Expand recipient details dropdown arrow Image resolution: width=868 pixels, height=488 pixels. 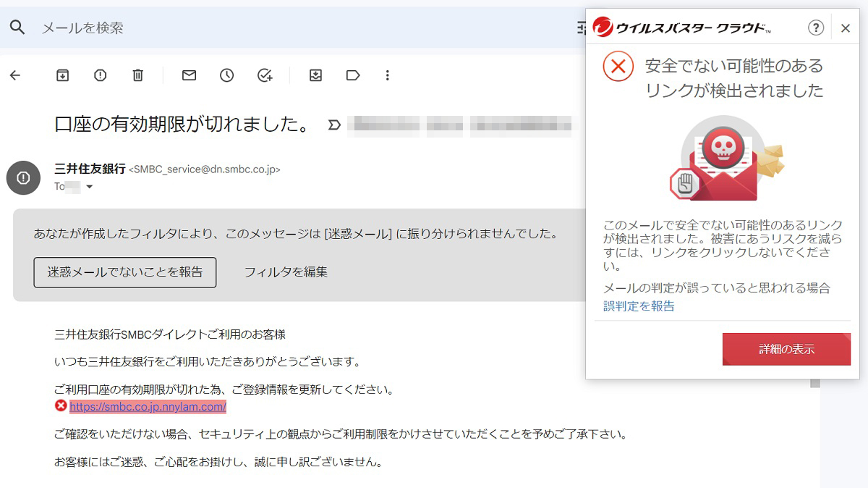(x=90, y=187)
